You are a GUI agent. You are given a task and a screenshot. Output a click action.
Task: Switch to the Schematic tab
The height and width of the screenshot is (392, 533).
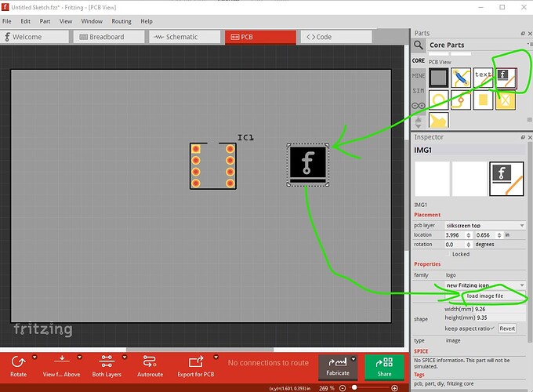point(184,37)
